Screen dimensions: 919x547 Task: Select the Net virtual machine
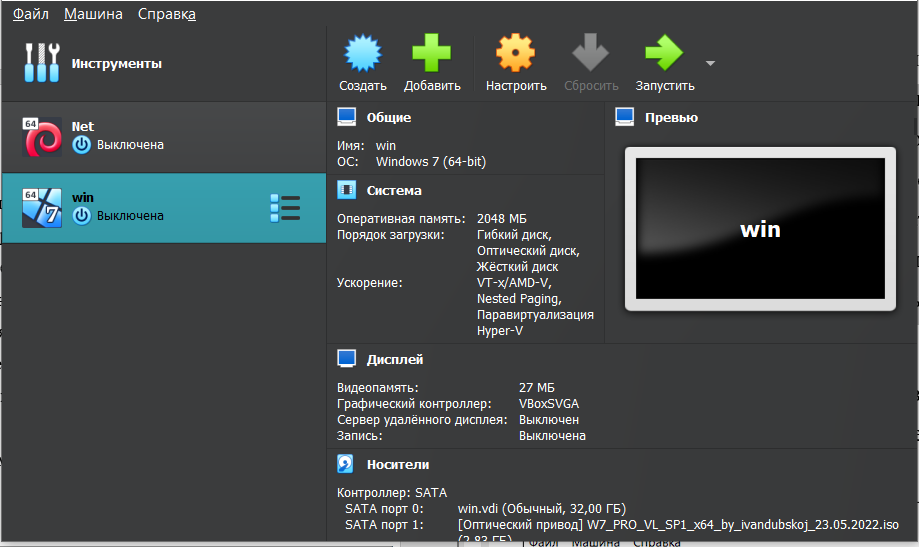164,137
